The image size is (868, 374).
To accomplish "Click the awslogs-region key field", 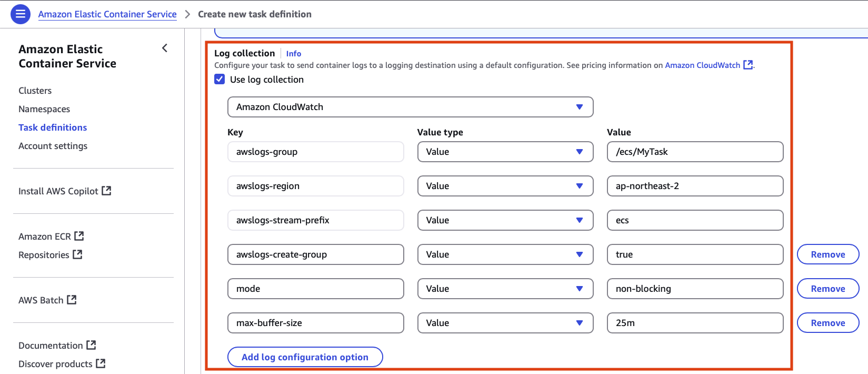I will 316,186.
